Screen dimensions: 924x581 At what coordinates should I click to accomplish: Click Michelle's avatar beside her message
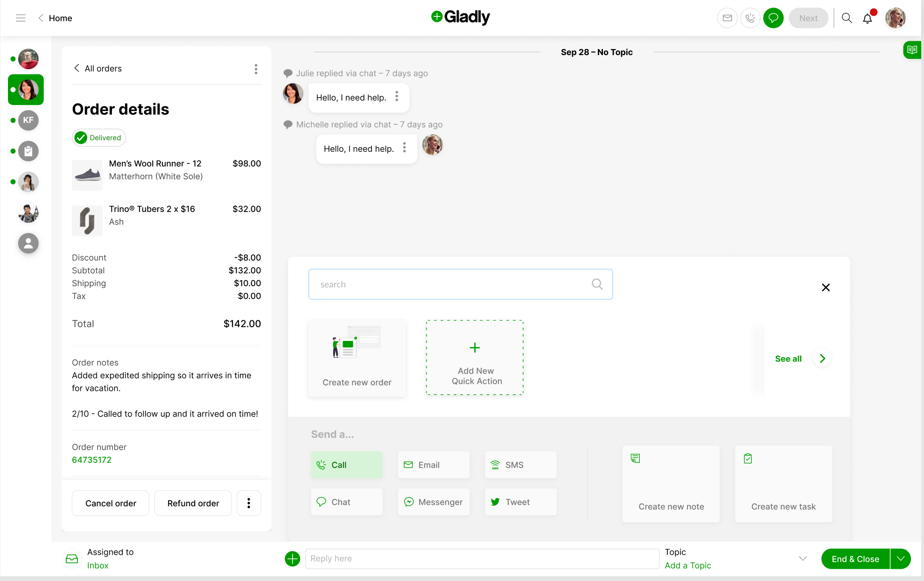click(x=433, y=145)
